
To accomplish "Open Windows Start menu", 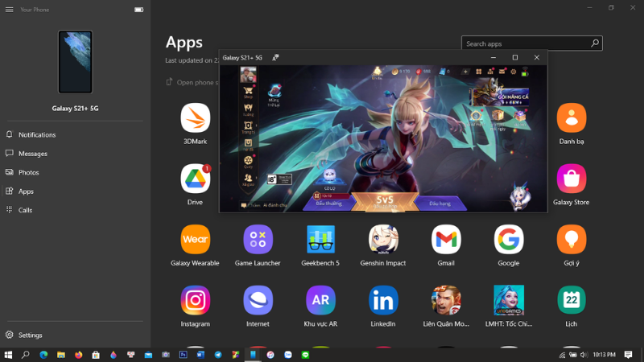I will click(8, 355).
